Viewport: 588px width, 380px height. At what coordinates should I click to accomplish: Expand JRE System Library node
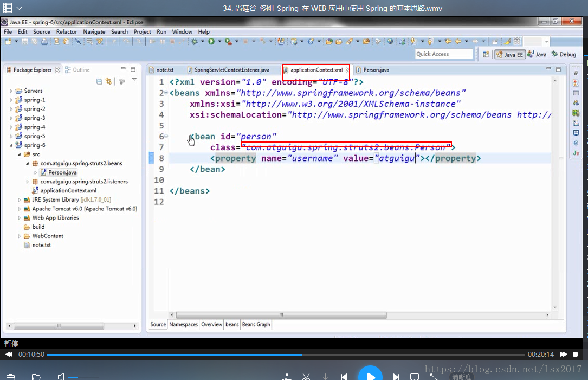pyautogui.click(x=19, y=199)
